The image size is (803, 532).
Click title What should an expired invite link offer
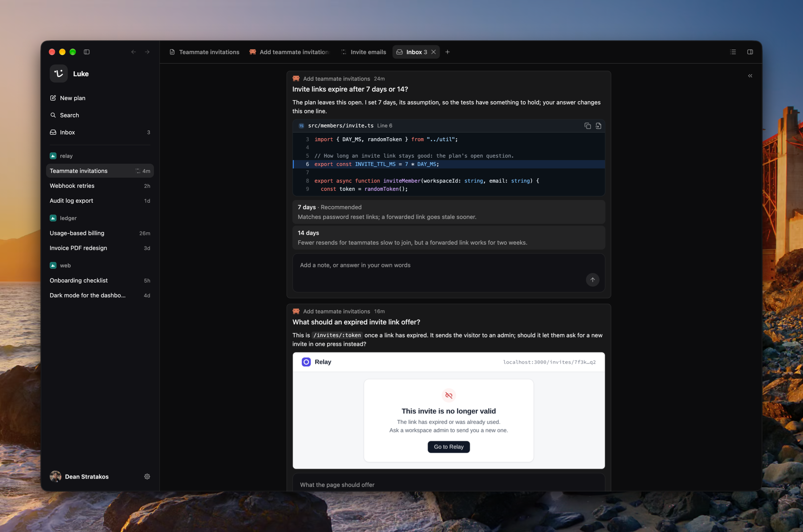point(356,322)
